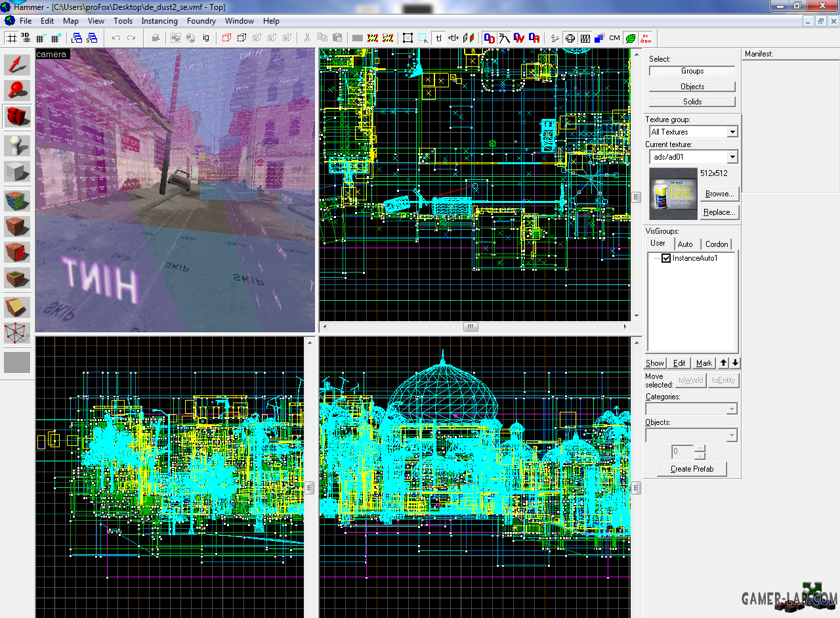Click the Create Prefab button
This screenshot has width=840, height=618.
point(692,469)
